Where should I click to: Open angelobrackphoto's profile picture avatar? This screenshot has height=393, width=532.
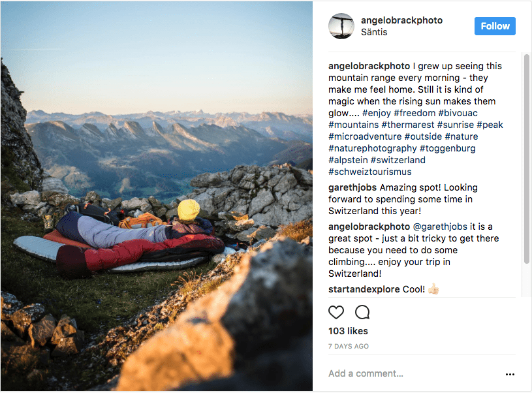pyautogui.click(x=341, y=26)
